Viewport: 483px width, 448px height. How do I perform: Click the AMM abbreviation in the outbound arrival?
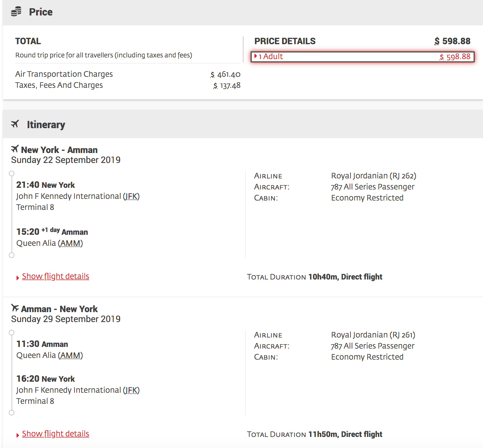[70, 243]
